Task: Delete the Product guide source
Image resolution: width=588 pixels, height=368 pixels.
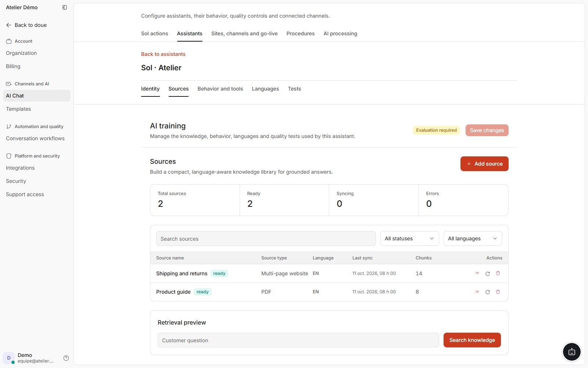Action: (498, 292)
